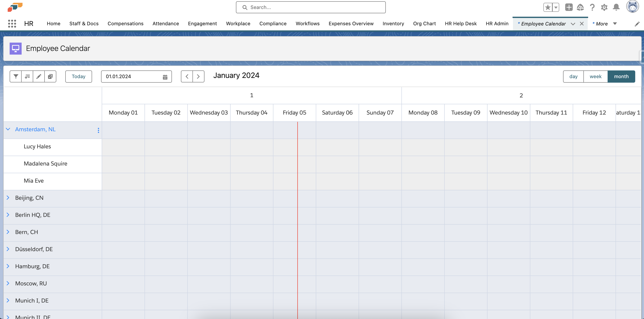Screen dimensions: 644x319
Task: Open the Attendance tab
Action: point(165,24)
